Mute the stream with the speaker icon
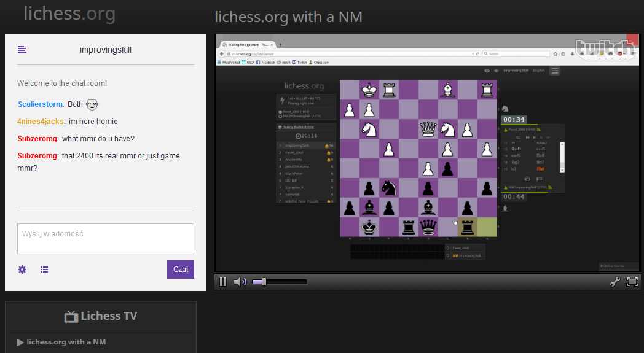Screen dimensions: 644x353 pos(240,282)
